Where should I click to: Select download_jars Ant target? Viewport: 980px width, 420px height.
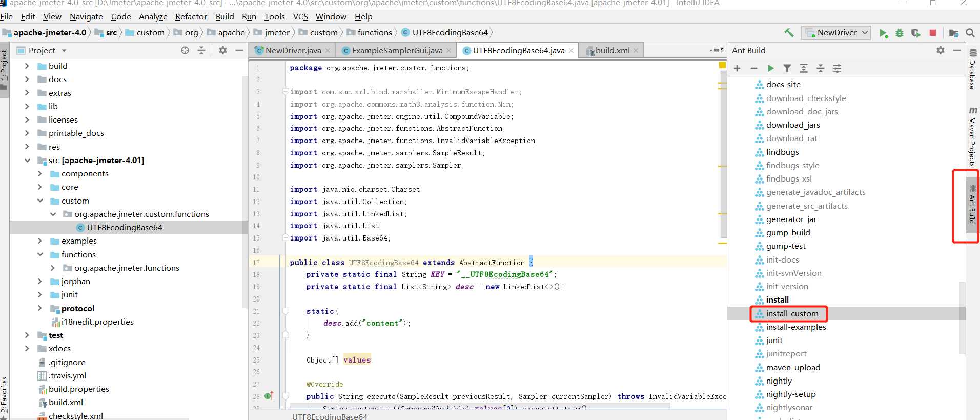pyautogui.click(x=793, y=125)
